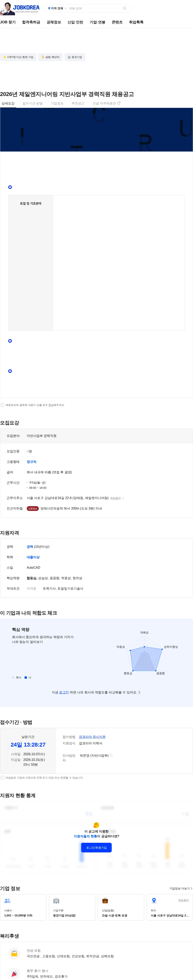Viewport: 193px width, 980px height.
Task: Click the 1767명 이상 찜한 기업 badge
Action: click(x=18, y=57)
